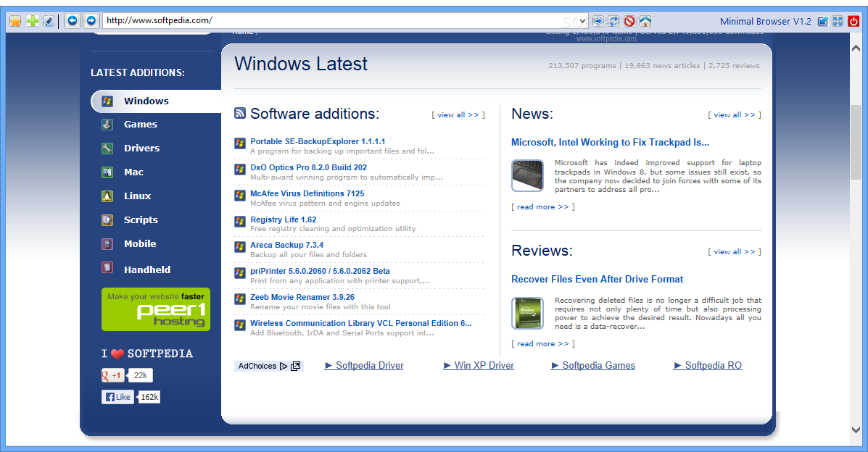The width and height of the screenshot is (868, 452).
Task: Select the Mobile label in sidebar
Action: (x=140, y=244)
